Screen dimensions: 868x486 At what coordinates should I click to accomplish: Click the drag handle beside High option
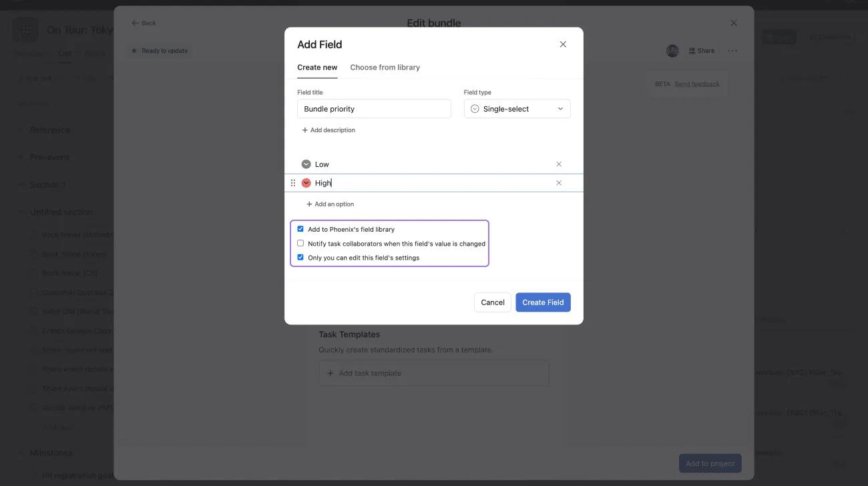(x=293, y=183)
